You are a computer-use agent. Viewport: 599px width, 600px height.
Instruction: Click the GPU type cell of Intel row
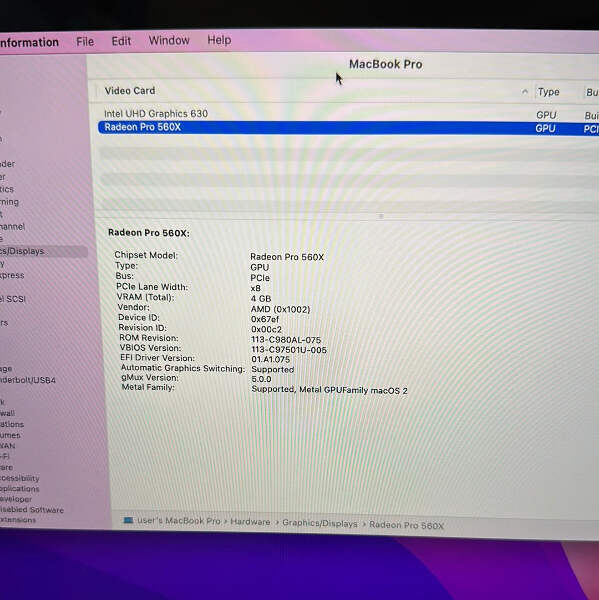click(546, 115)
